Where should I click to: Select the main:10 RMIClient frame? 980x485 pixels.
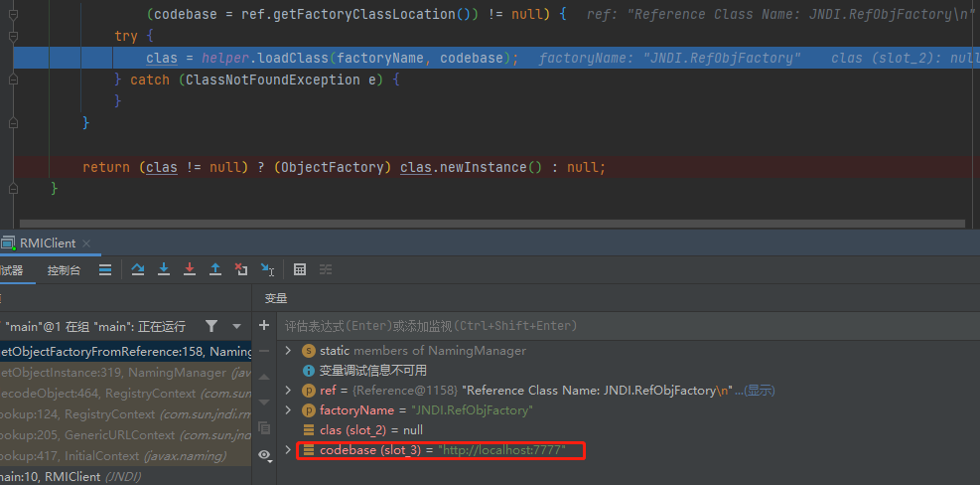point(126,476)
